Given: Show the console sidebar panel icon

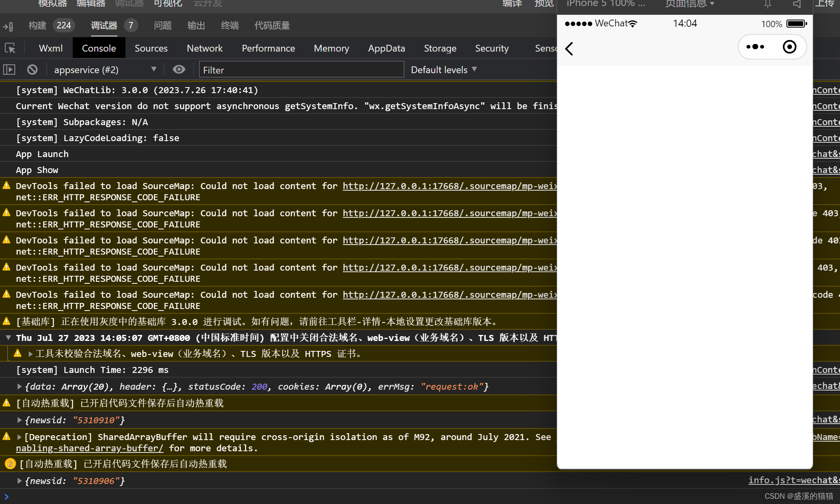Looking at the screenshot, I should tap(9, 70).
